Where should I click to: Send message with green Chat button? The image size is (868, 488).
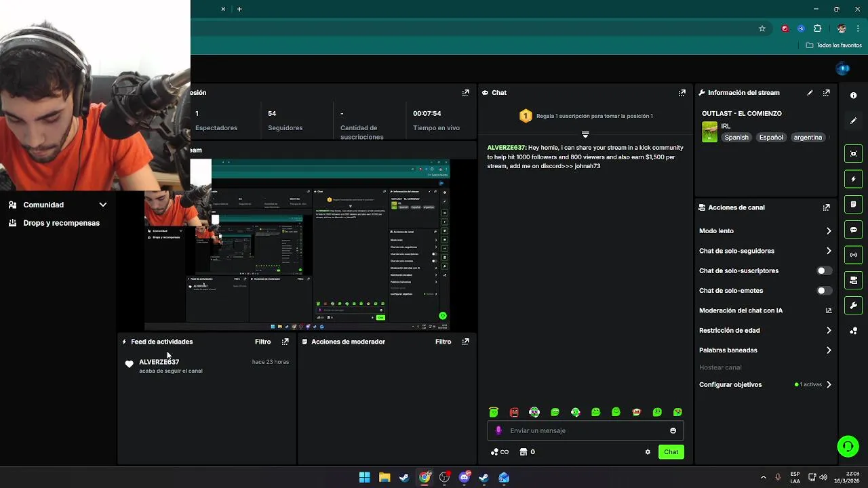pos(671,452)
